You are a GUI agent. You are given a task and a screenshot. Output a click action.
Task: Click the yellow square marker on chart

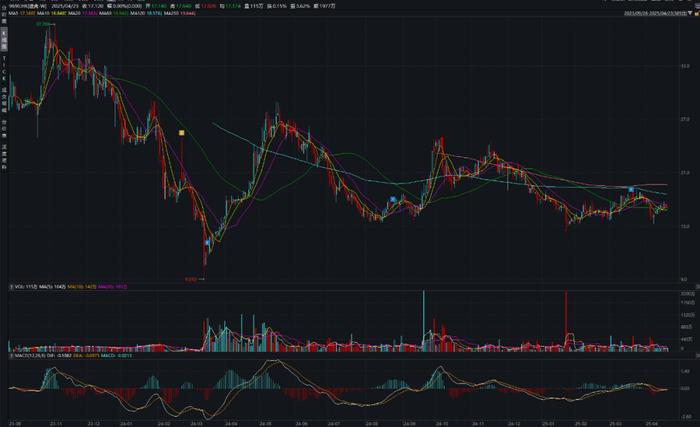tap(182, 133)
